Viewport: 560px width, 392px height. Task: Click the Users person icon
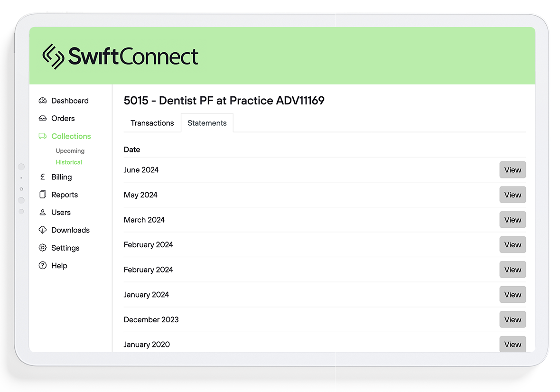pos(43,212)
